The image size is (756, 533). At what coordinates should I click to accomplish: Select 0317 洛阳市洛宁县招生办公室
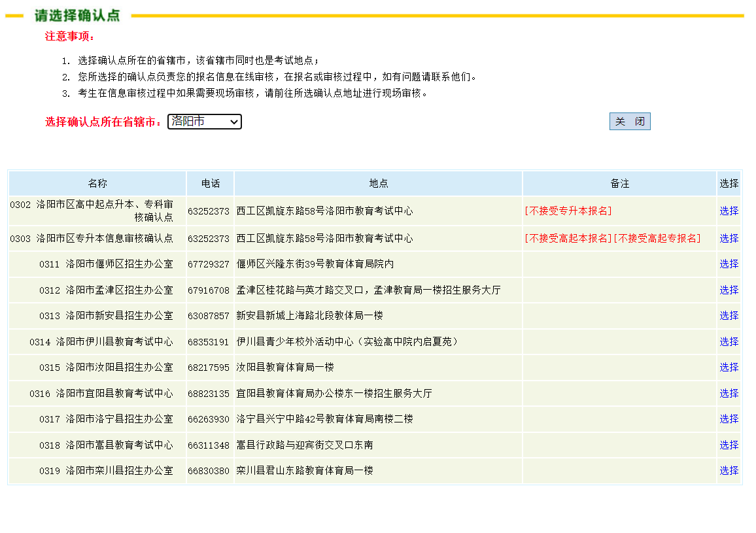tap(728, 419)
